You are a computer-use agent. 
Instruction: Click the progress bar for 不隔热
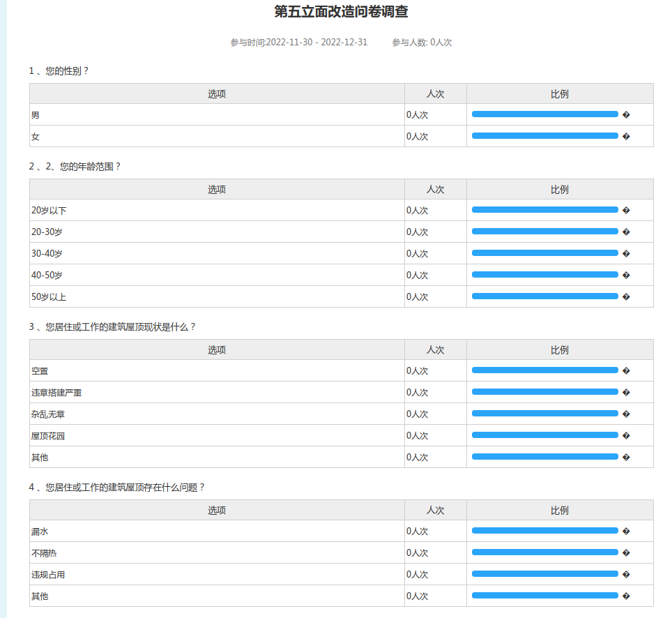click(x=544, y=552)
